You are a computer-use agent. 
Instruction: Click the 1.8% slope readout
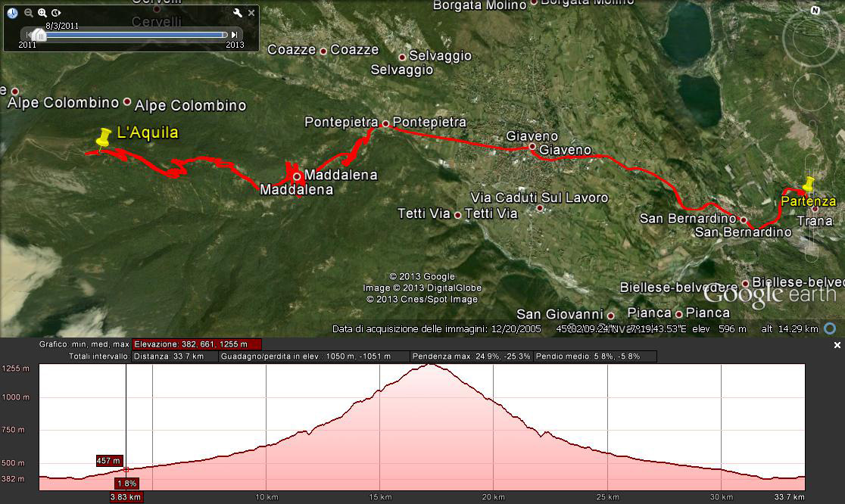click(x=126, y=484)
